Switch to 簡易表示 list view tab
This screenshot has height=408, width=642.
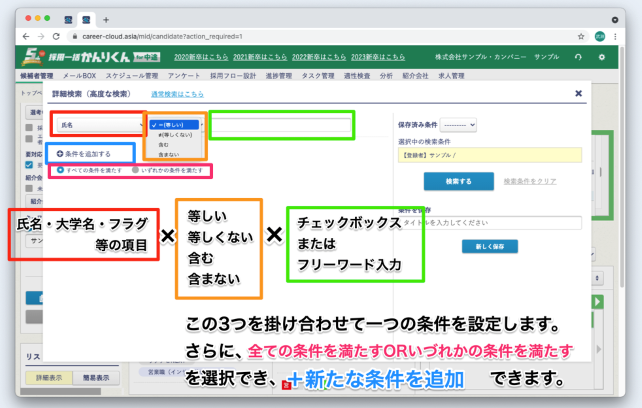point(96,378)
